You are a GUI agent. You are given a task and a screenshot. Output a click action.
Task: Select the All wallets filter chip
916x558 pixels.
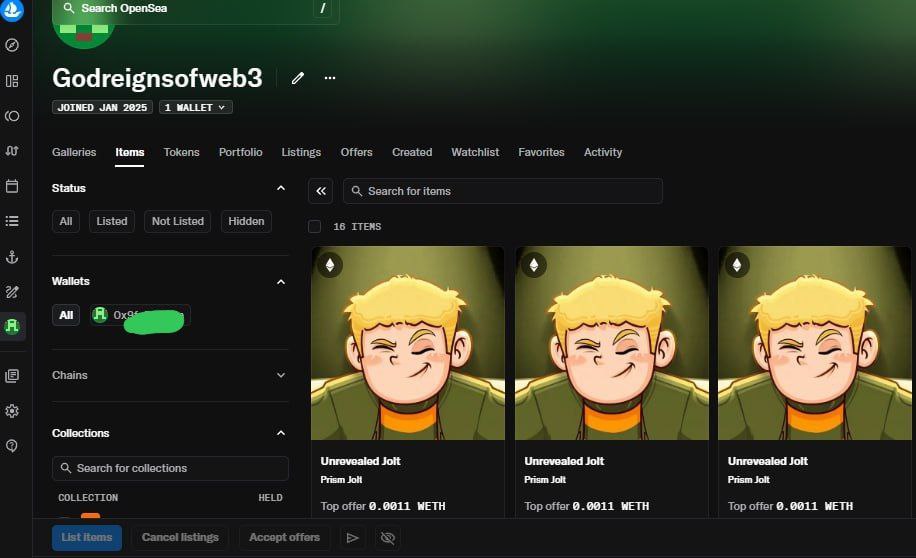(x=66, y=315)
